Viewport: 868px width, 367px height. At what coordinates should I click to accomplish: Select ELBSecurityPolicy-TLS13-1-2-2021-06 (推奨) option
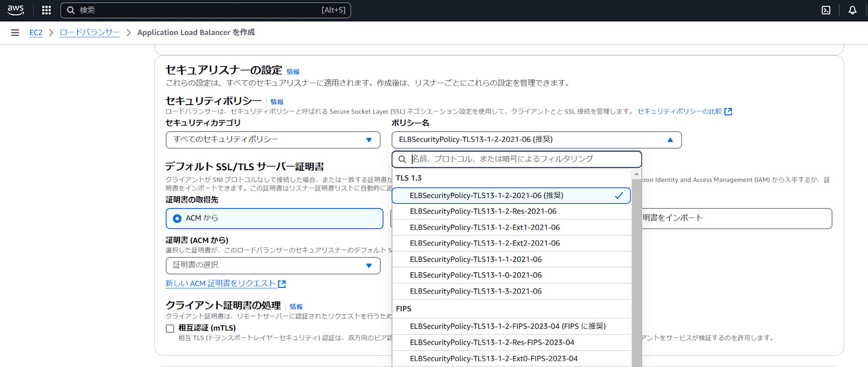tap(511, 195)
